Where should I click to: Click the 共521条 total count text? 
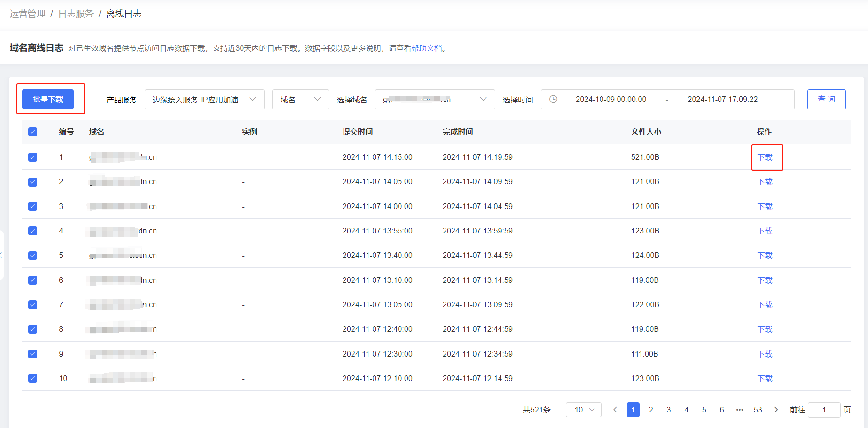point(537,410)
